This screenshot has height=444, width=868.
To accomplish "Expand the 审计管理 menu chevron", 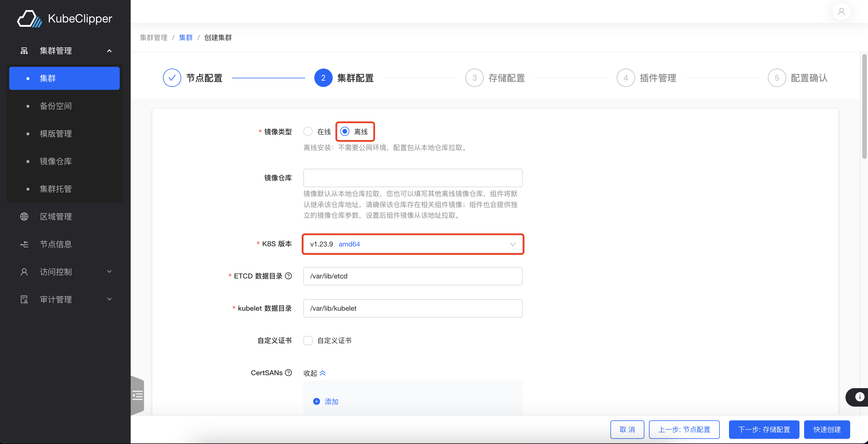I will pos(109,299).
